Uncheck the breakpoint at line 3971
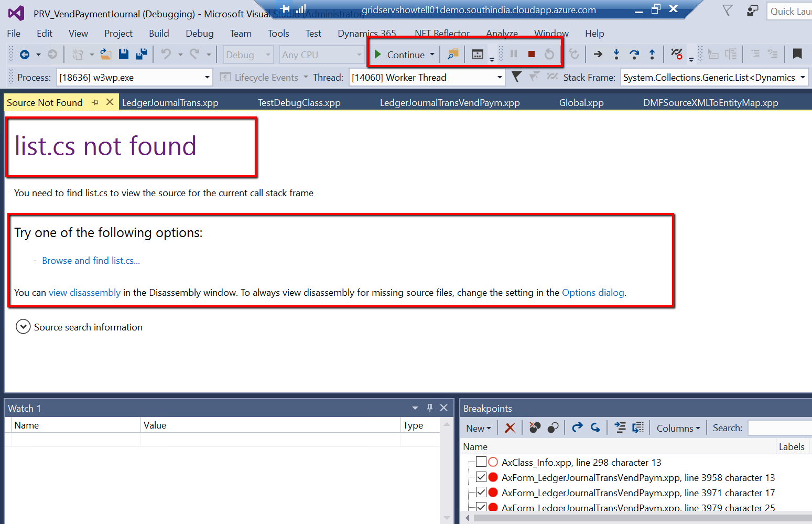 pos(481,492)
